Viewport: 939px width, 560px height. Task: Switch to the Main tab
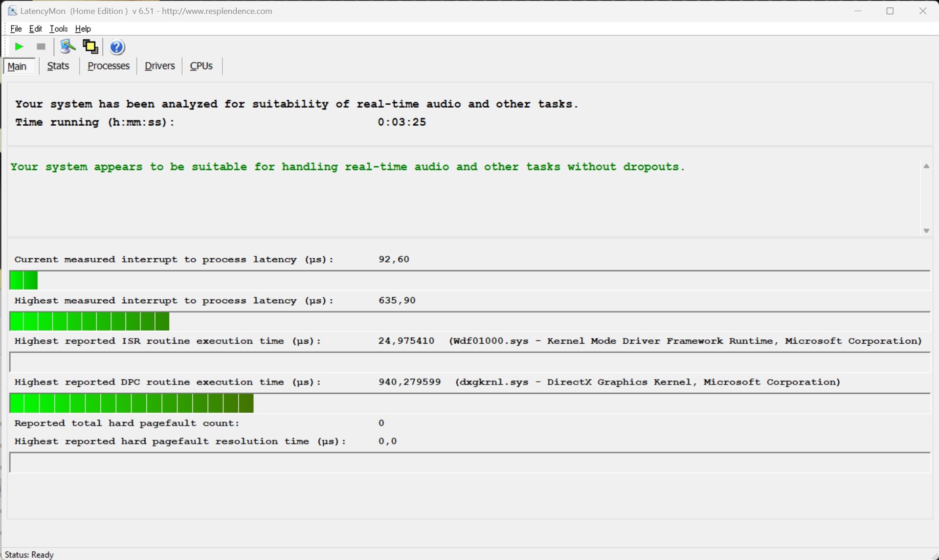(18, 67)
